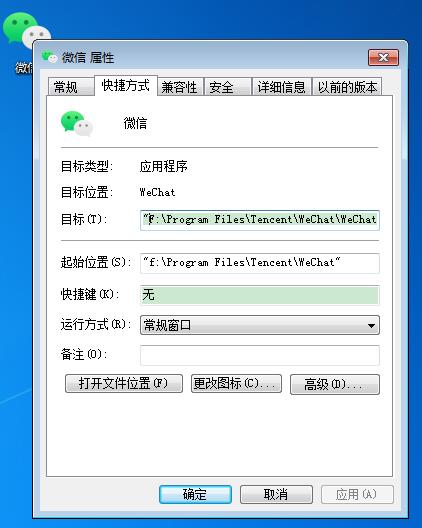This screenshot has width=422, height=528.
Task: Switch to the 常规 tab
Action: [x=70, y=87]
